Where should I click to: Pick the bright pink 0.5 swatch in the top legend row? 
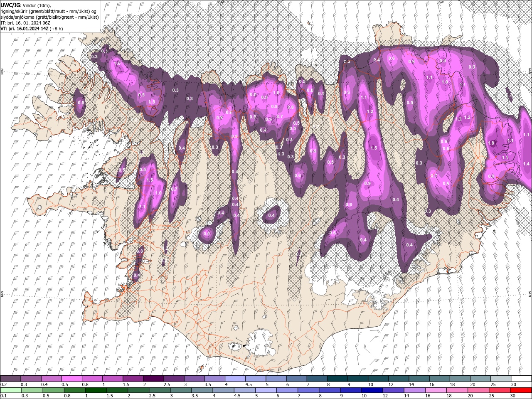[x=71, y=379]
